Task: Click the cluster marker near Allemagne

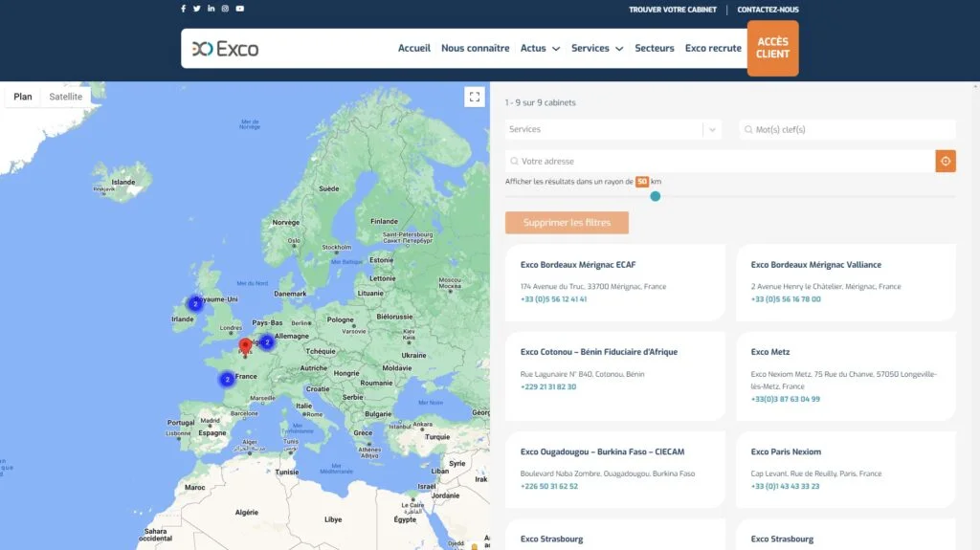Action: [x=267, y=341]
